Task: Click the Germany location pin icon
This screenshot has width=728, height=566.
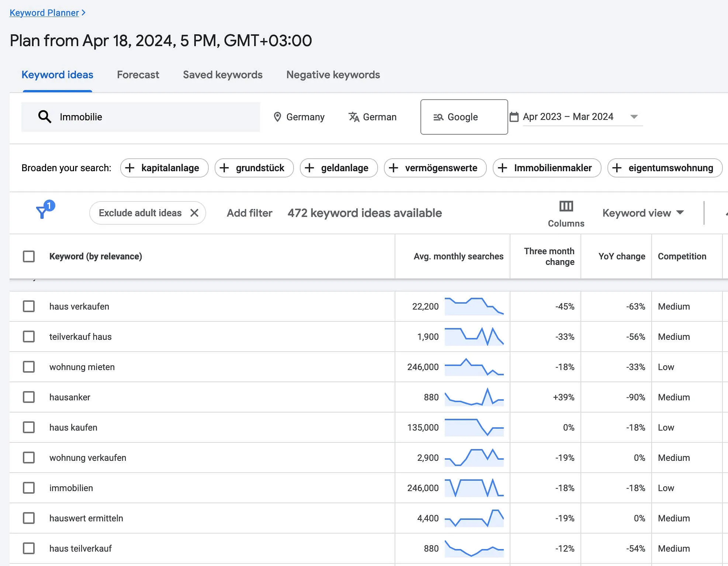Action: 277,117
